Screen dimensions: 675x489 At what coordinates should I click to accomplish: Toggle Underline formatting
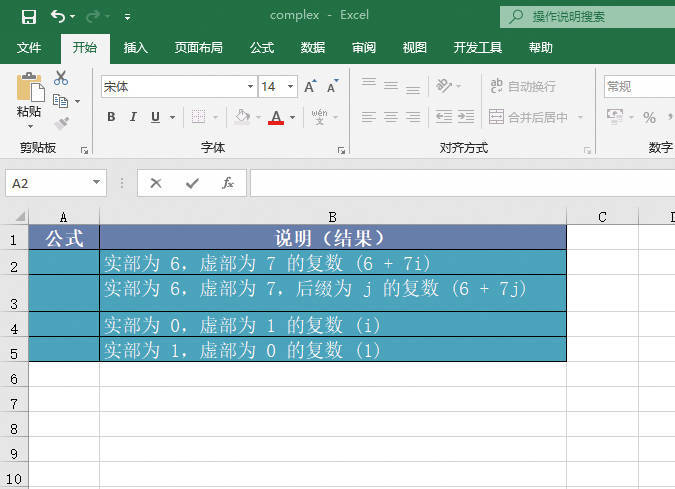[156, 117]
